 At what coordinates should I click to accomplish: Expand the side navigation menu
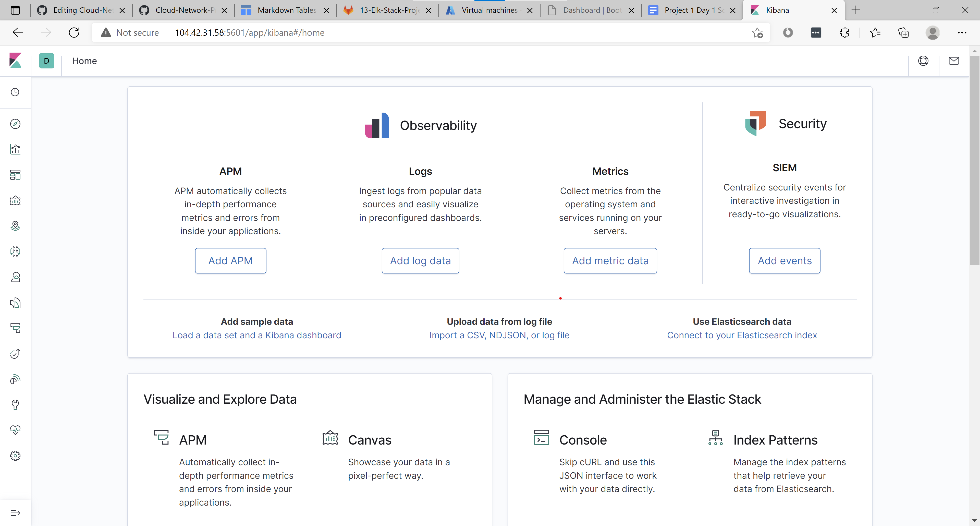(15, 513)
